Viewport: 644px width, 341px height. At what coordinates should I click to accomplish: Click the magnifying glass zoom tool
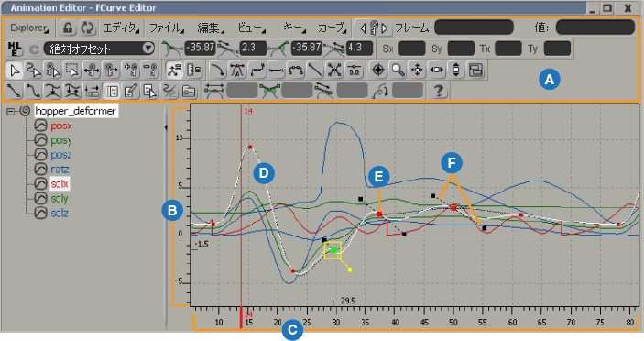[398, 71]
